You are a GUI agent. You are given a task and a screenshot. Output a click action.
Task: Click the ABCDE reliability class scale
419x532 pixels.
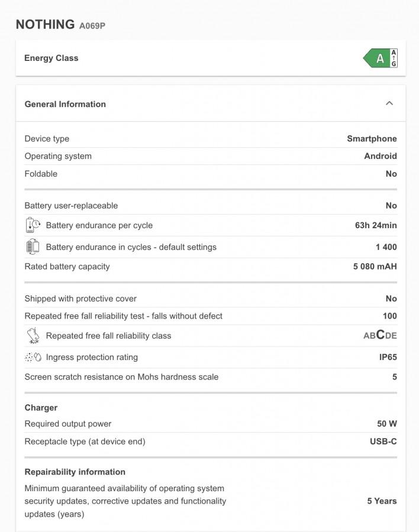click(380, 335)
